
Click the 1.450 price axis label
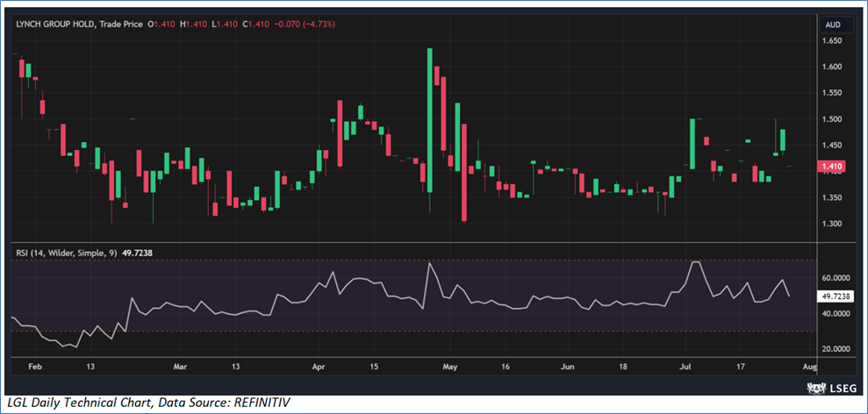pyautogui.click(x=831, y=146)
